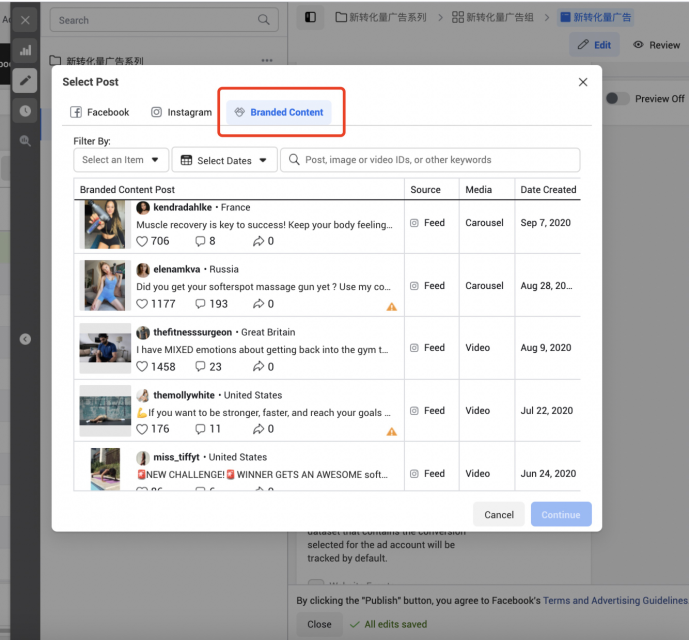
Task: Click the 'Muscle recovery is key' post text
Action: pyautogui.click(x=264, y=225)
